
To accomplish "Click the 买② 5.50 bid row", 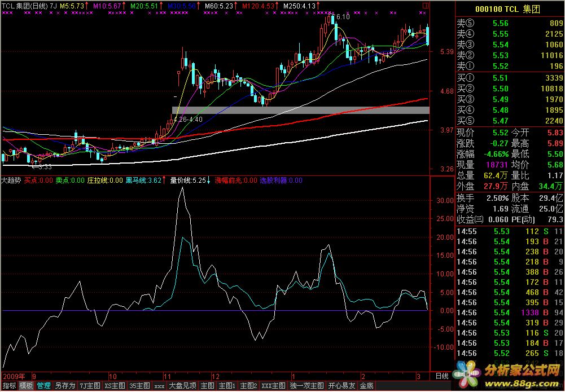I will [510, 89].
